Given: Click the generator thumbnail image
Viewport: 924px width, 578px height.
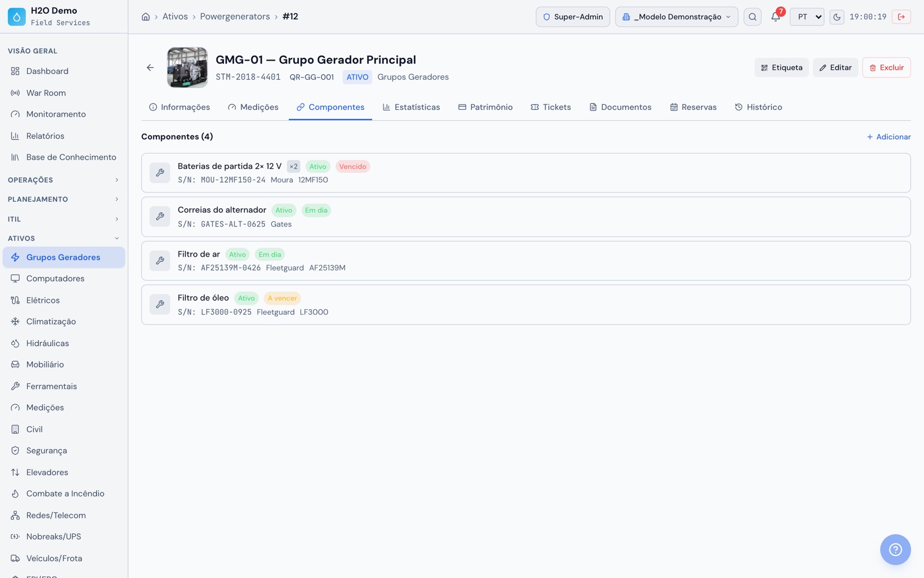Looking at the screenshot, I should pos(187,68).
